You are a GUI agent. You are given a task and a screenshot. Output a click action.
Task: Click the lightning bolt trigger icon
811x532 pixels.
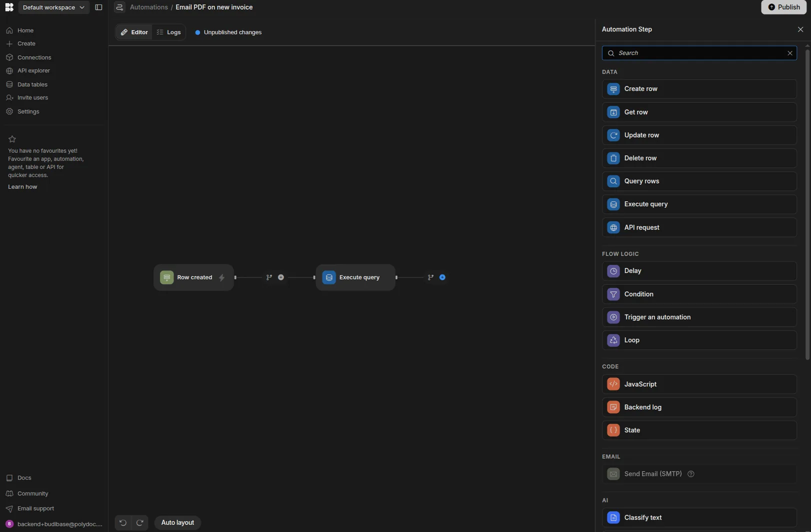tap(221, 277)
